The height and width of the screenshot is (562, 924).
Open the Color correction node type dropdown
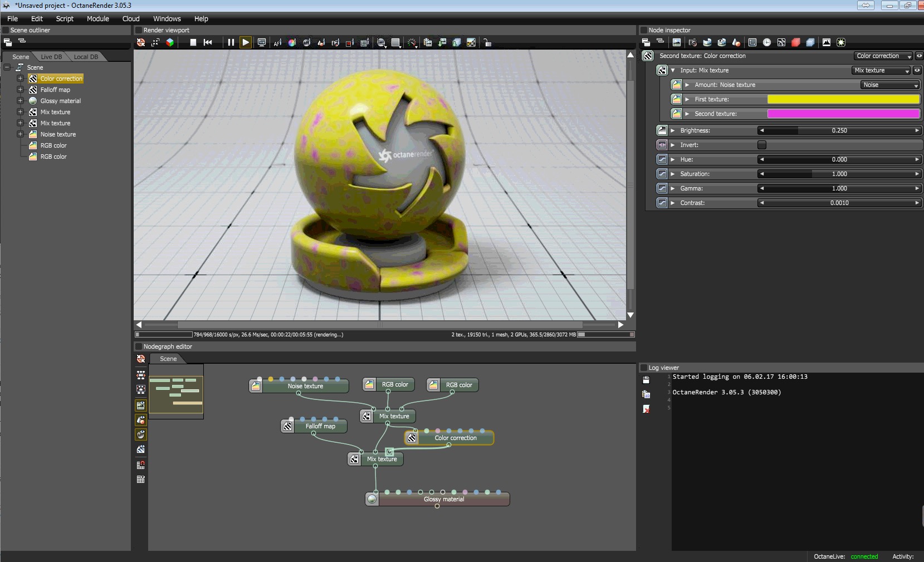883,56
